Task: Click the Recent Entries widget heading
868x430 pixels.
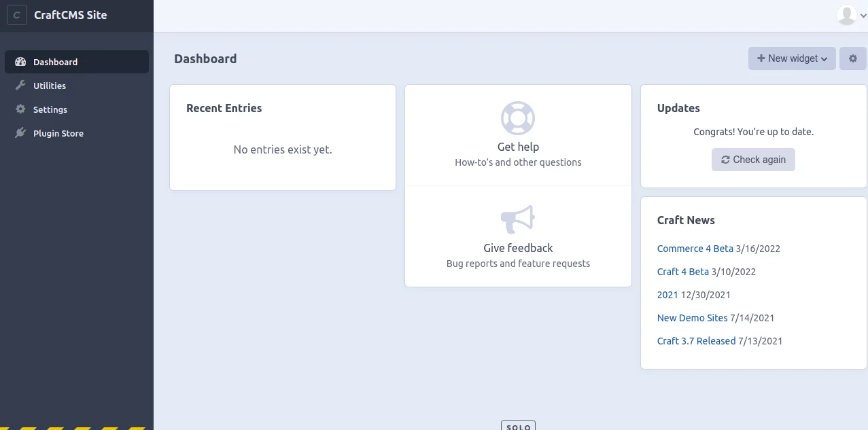Action: coord(224,108)
